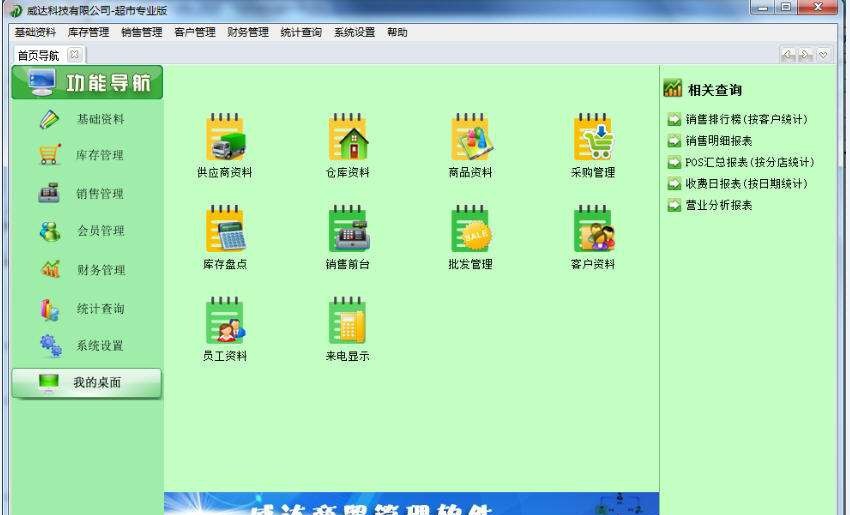850x515 pixels.
Task: Select 财务管理 in the navigation sidebar
Action: (x=81, y=269)
